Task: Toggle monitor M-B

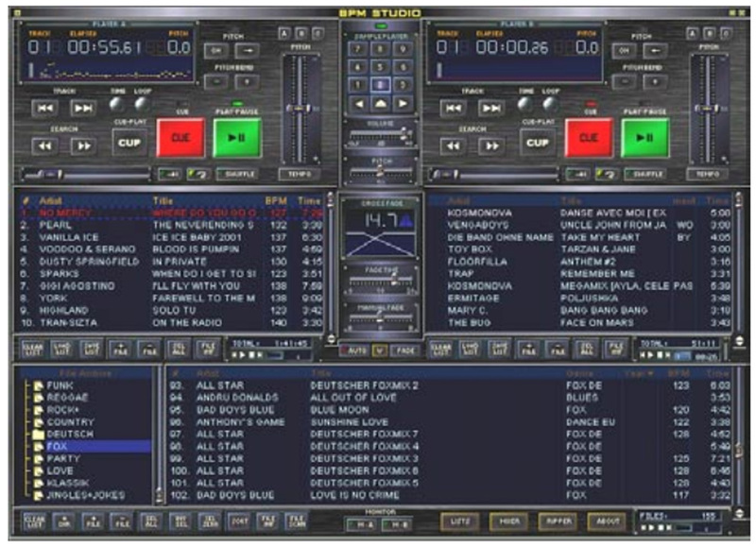Action: click(x=398, y=525)
